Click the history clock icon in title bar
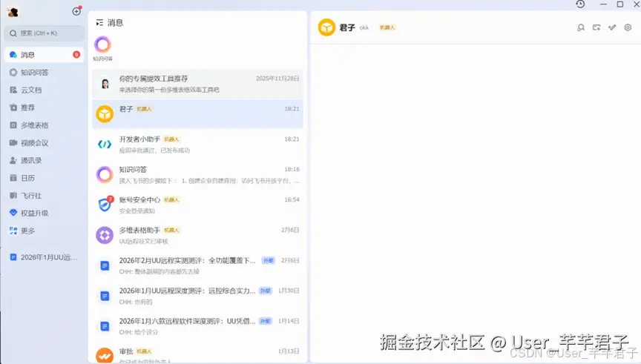Screen dimensions: 641x364 tap(580, 4)
